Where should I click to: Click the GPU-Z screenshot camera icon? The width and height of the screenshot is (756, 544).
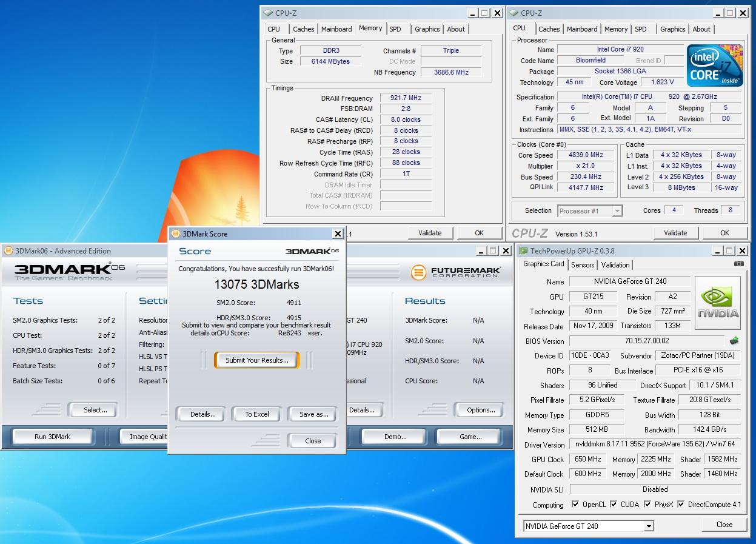click(738, 264)
